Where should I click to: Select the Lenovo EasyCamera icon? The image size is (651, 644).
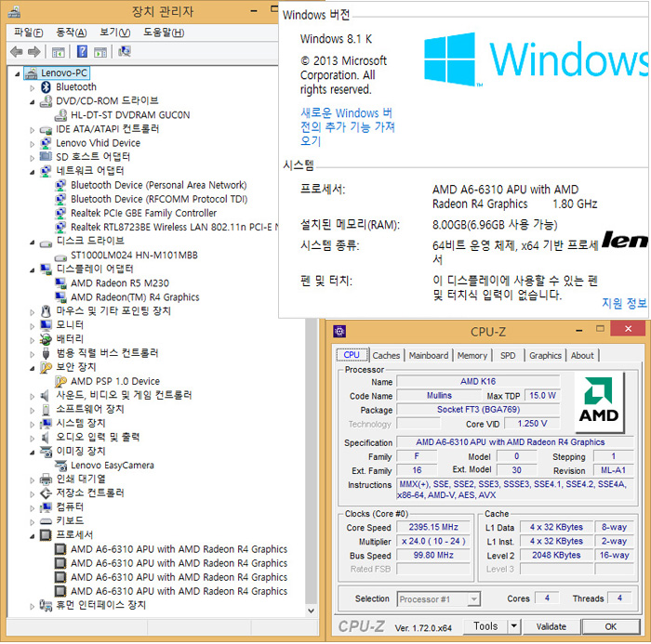click(x=60, y=466)
